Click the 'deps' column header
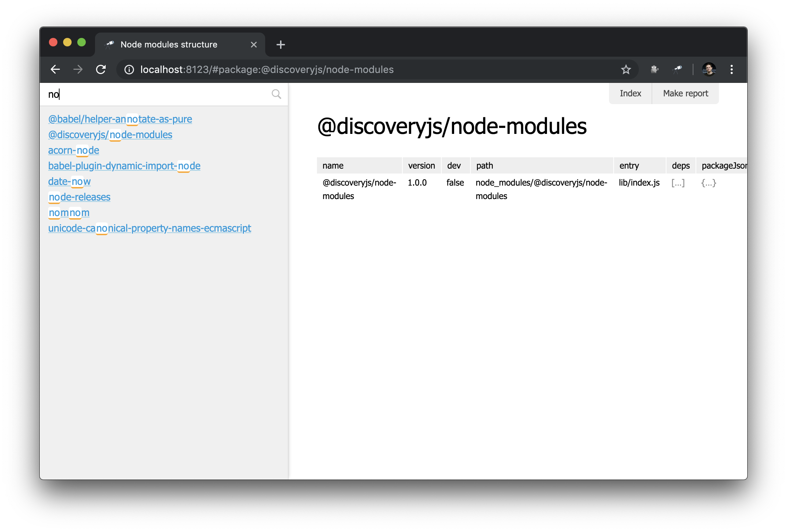787x532 pixels. tap(681, 165)
